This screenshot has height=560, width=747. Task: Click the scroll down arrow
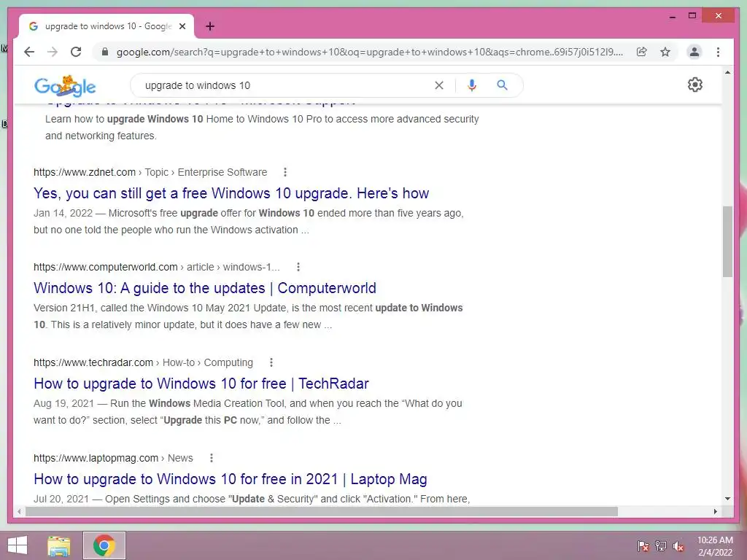click(x=727, y=499)
